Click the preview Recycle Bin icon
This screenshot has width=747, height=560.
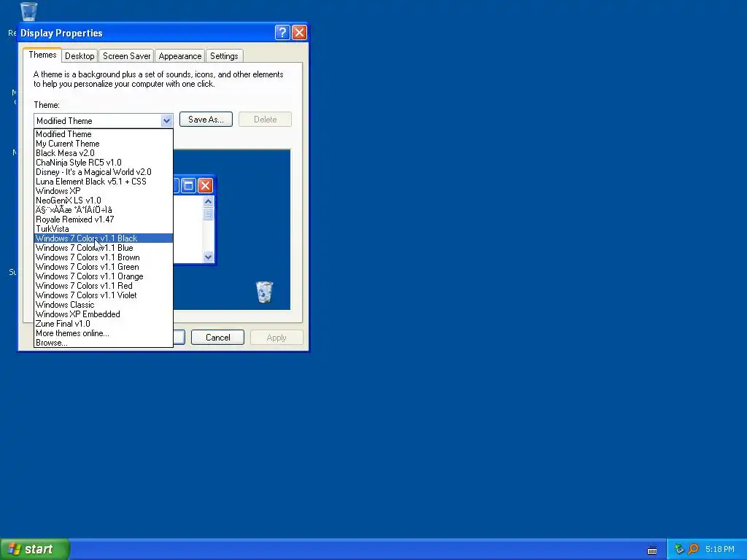coord(264,292)
